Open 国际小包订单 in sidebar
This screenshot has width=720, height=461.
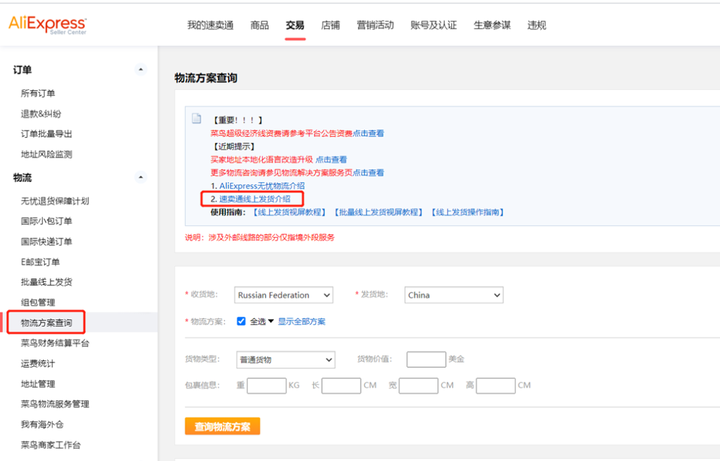46,221
